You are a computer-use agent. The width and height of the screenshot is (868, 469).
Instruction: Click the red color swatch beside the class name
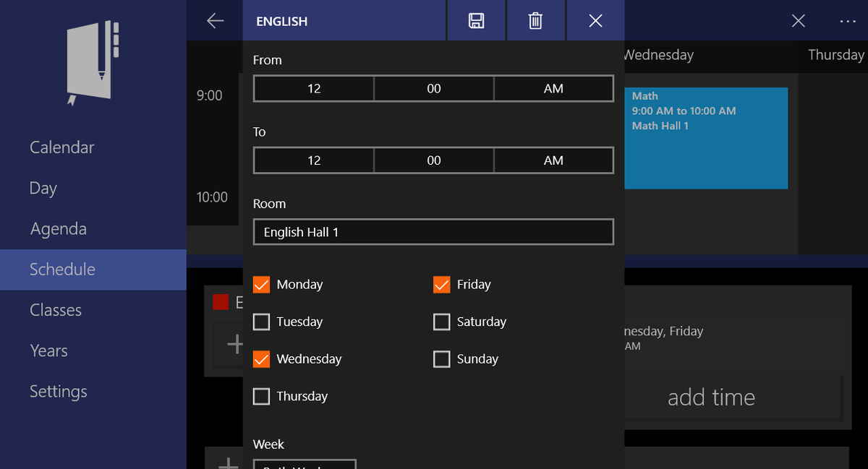pyautogui.click(x=221, y=302)
